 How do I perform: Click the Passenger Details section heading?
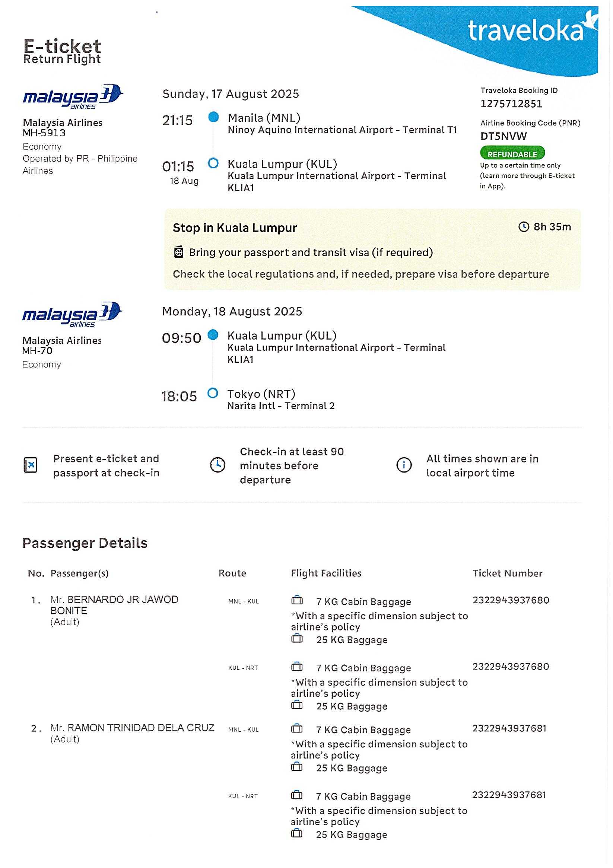(x=85, y=543)
